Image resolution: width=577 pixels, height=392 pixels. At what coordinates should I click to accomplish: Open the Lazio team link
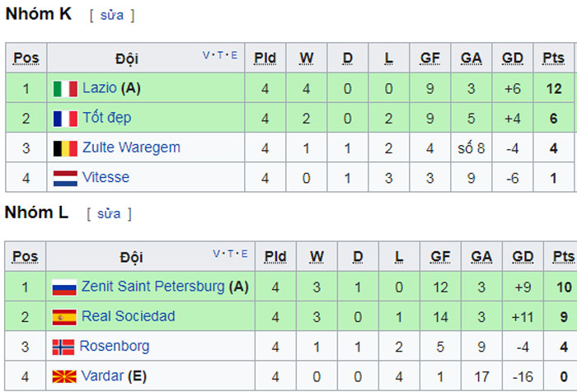pyautogui.click(x=100, y=88)
